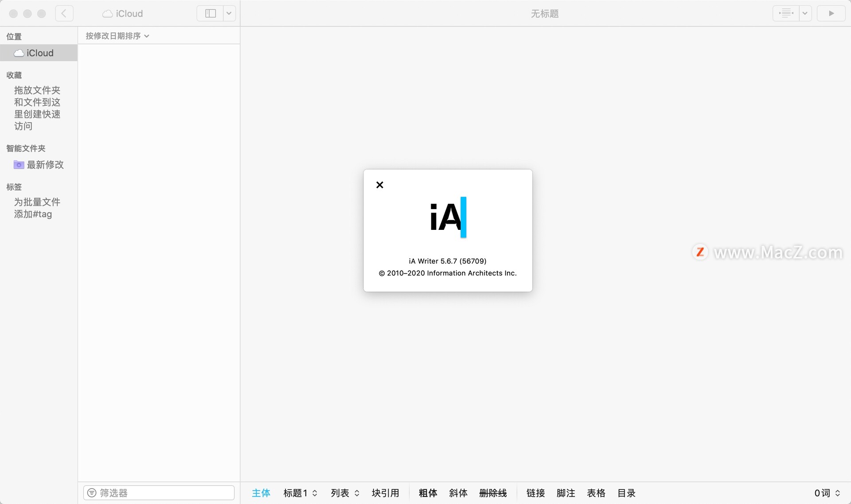Click the 拖放文件夹 favorites hint text
Image resolution: width=851 pixels, height=504 pixels.
coord(37,108)
